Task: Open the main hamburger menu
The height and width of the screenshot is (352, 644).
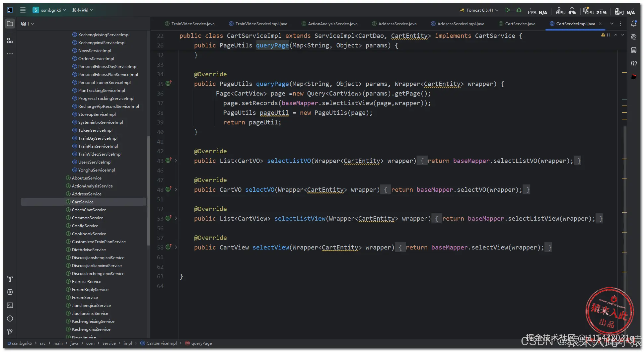Action: click(23, 10)
